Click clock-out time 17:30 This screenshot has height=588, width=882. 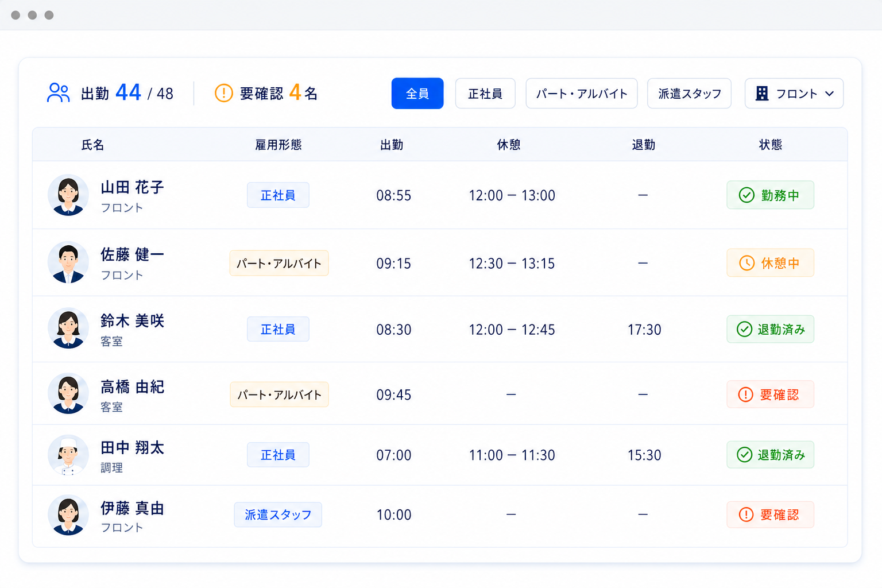(x=644, y=330)
